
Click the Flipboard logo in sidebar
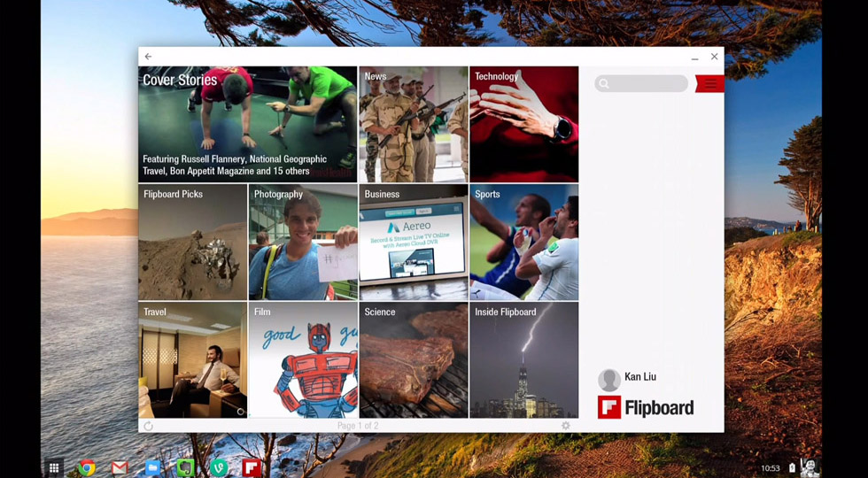[646, 407]
